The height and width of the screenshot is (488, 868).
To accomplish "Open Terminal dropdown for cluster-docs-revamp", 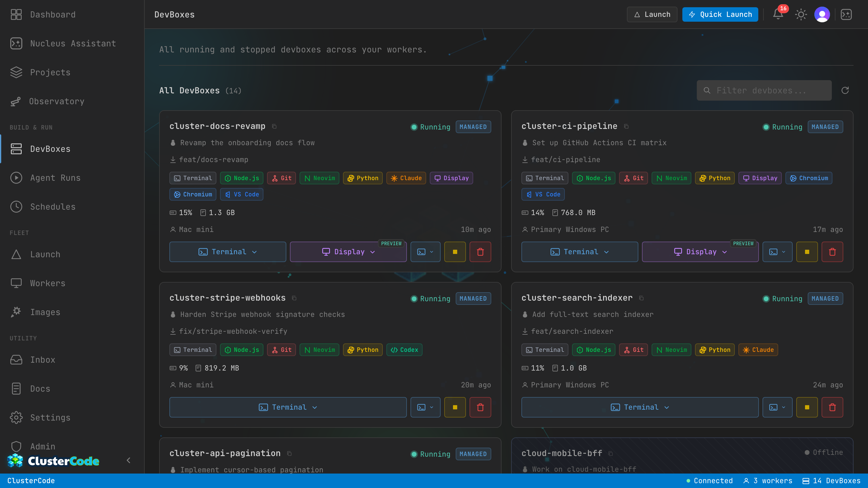I will [228, 252].
